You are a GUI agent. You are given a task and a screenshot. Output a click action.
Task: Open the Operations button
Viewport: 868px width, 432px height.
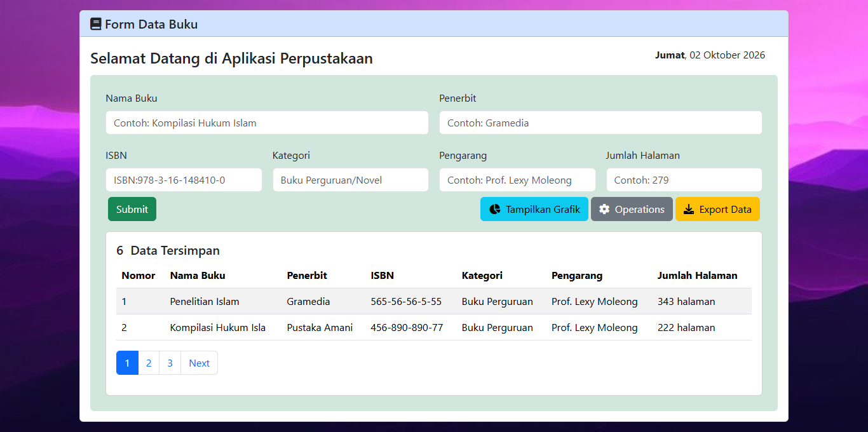(x=632, y=209)
